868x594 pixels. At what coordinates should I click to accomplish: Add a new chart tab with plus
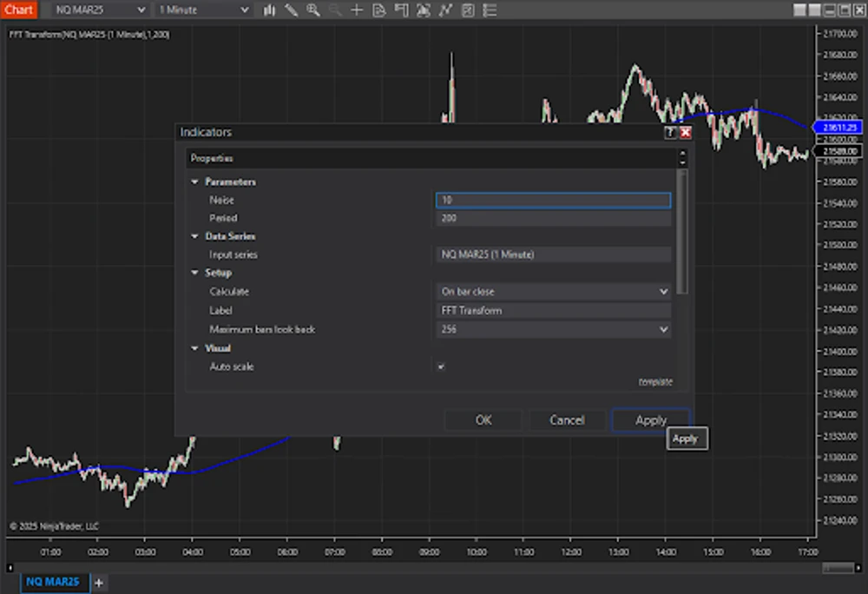tap(99, 583)
